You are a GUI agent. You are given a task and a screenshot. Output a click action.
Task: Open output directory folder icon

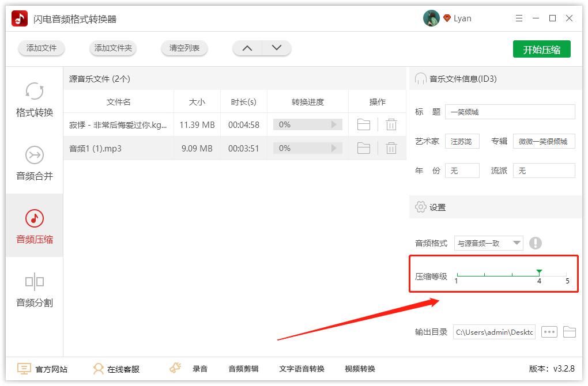[570, 332]
